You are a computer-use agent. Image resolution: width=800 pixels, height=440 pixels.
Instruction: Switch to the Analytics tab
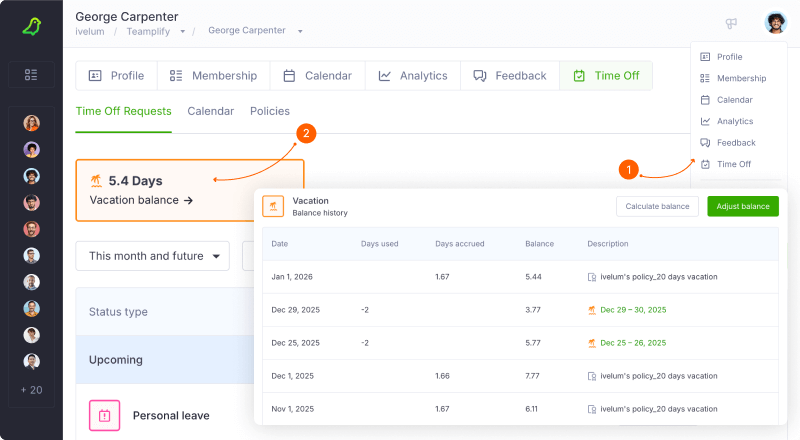point(413,76)
